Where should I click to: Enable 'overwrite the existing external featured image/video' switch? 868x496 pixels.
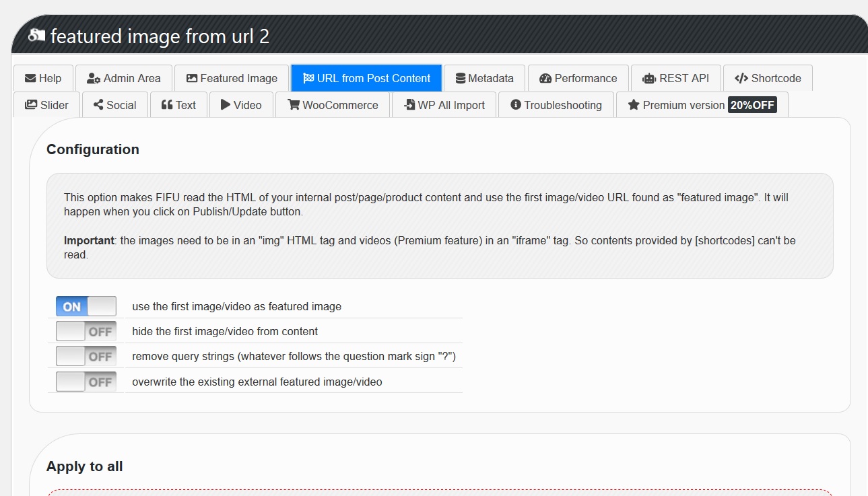pos(86,382)
